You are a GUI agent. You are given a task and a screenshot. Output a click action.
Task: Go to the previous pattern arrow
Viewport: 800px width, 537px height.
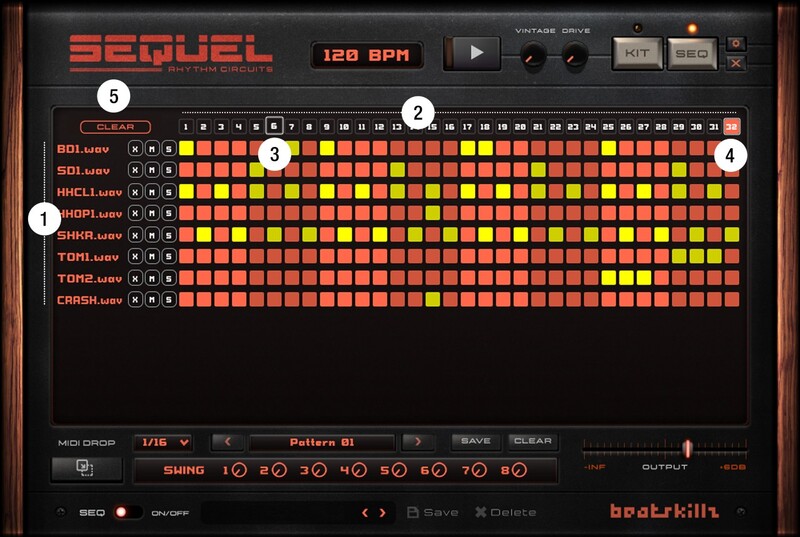tap(228, 442)
